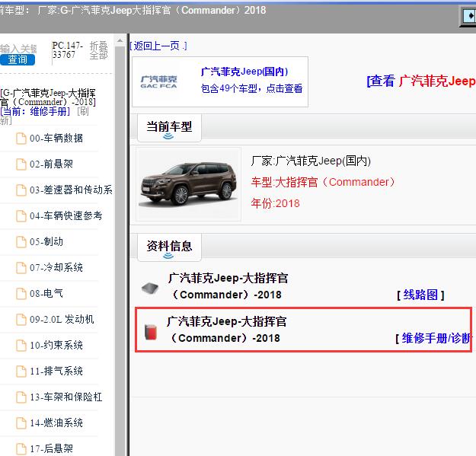Click the document icon beside 14-燃油系统
Screen dimensions: 476x456
click(x=21, y=423)
